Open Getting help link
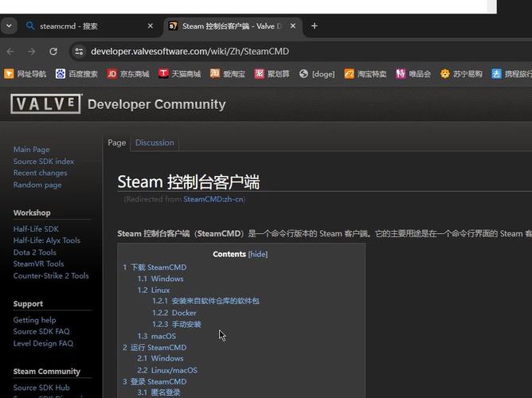 [x=34, y=320]
